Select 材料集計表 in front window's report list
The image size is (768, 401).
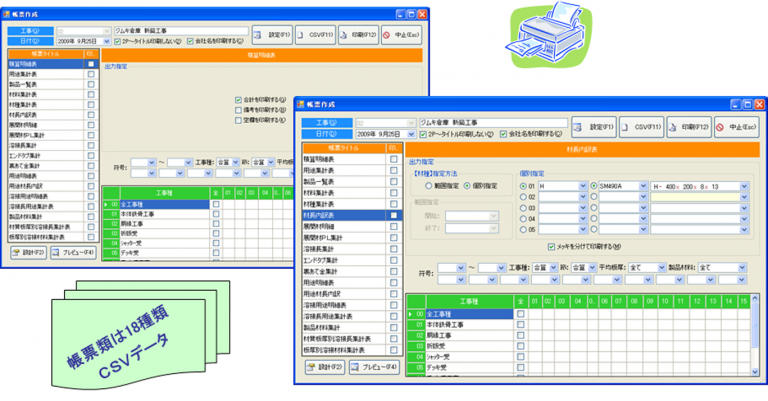pos(345,193)
